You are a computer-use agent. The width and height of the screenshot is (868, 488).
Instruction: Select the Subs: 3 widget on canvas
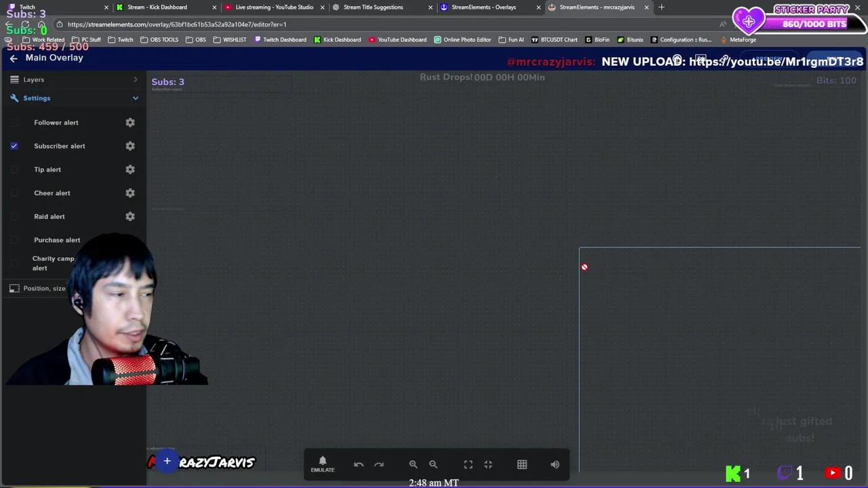click(x=168, y=82)
